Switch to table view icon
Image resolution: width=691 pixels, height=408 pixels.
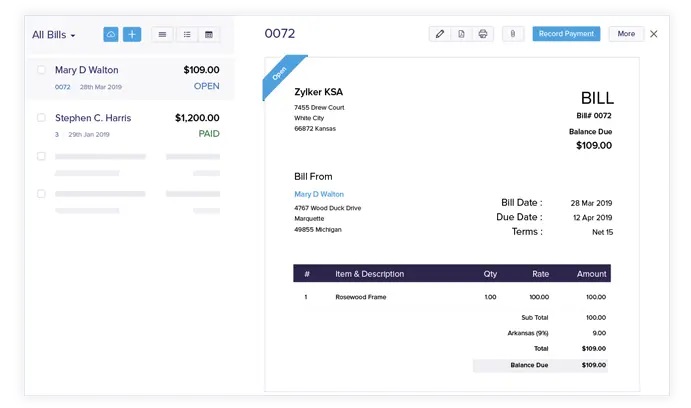click(x=209, y=34)
